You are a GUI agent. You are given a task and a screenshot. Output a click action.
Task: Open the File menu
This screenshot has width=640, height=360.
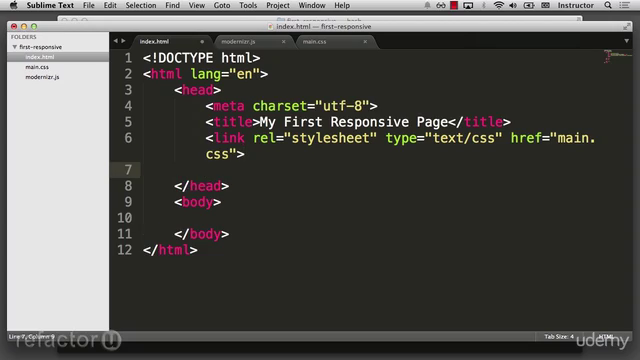(x=89, y=5)
